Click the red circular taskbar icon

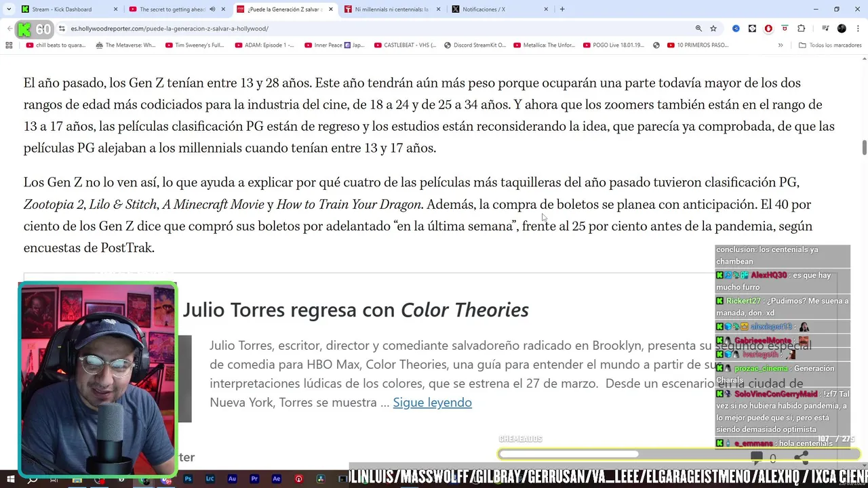[298, 479]
